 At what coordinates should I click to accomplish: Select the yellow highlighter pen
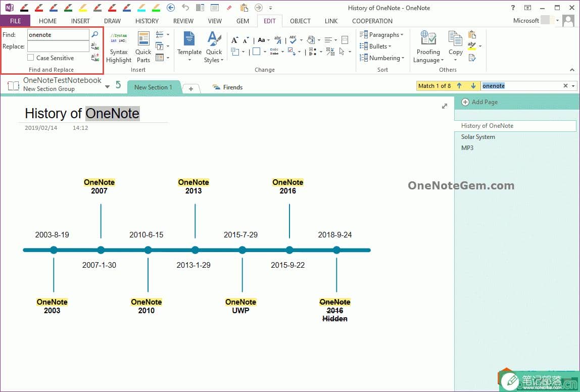point(83,8)
